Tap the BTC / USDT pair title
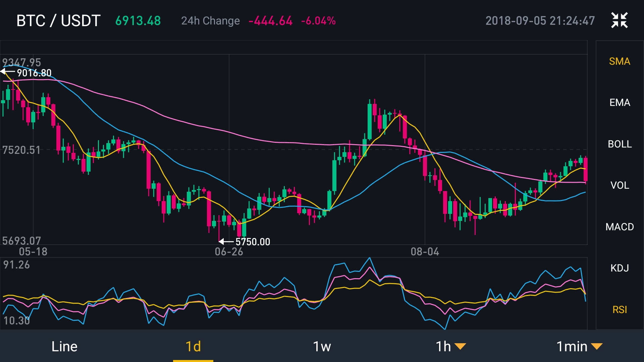 [x=58, y=21]
